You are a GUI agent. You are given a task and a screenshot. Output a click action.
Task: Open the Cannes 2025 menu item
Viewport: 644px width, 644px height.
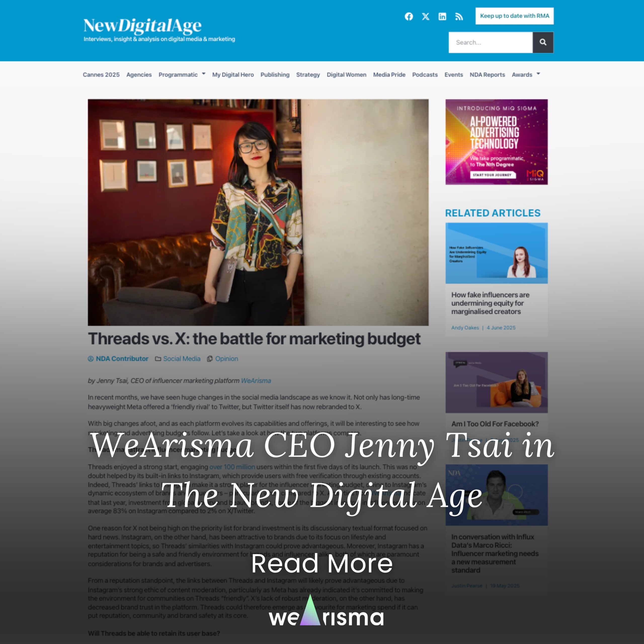point(101,75)
